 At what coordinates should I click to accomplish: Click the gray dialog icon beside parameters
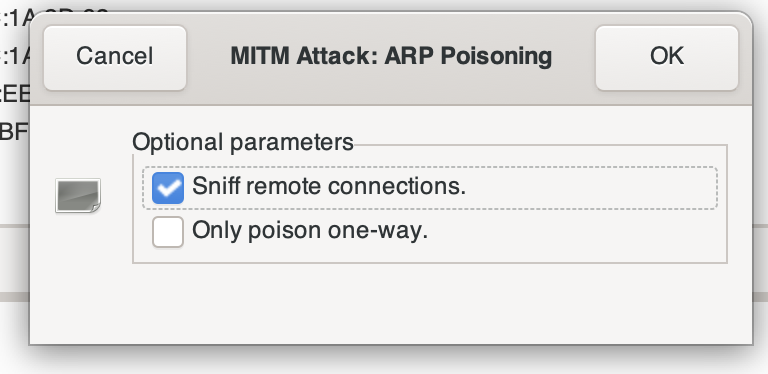click(78, 196)
